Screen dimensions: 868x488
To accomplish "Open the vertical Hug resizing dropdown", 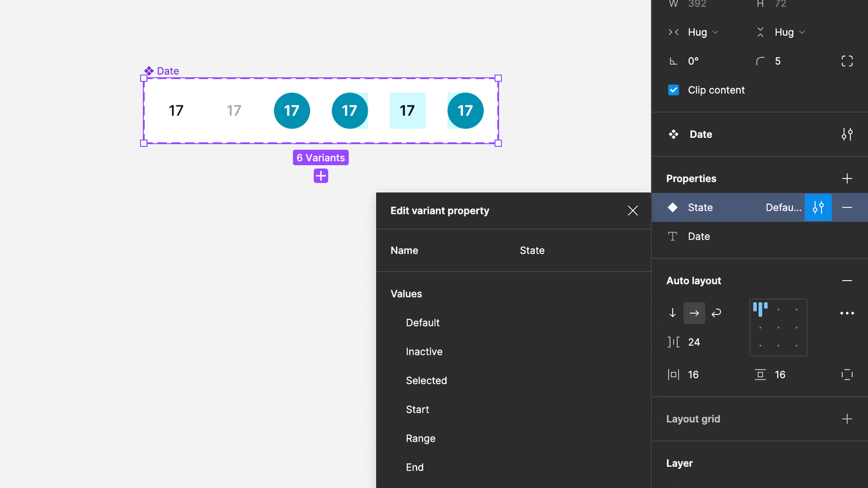I will click(790, 32).
